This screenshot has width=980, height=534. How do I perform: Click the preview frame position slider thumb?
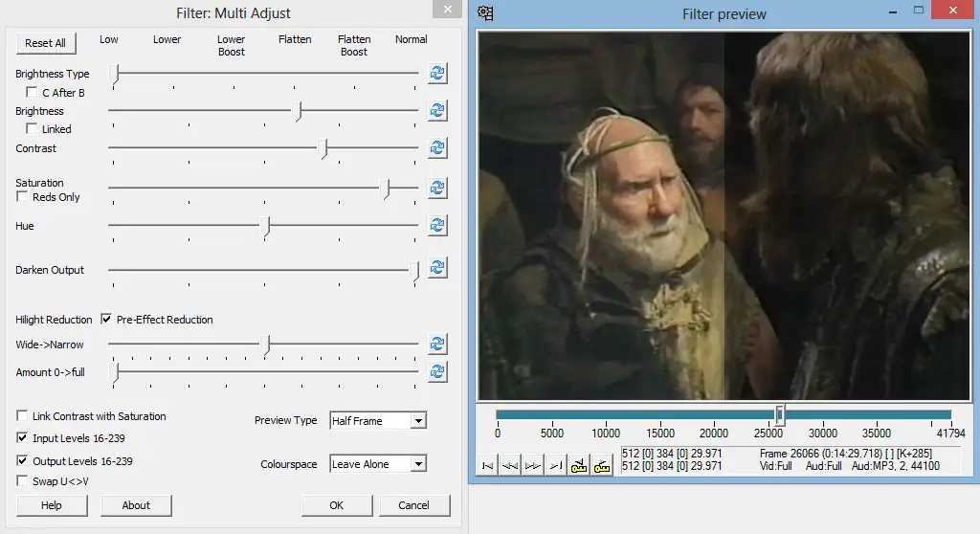779,415
